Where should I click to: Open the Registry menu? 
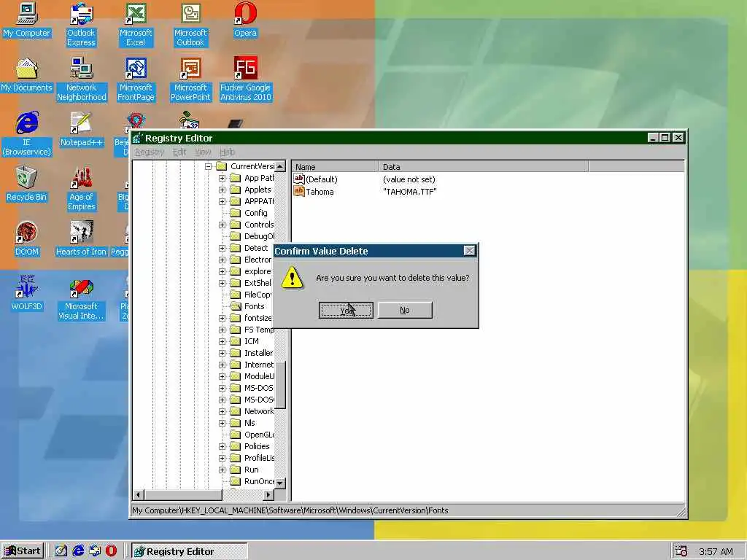pos(149,152)
